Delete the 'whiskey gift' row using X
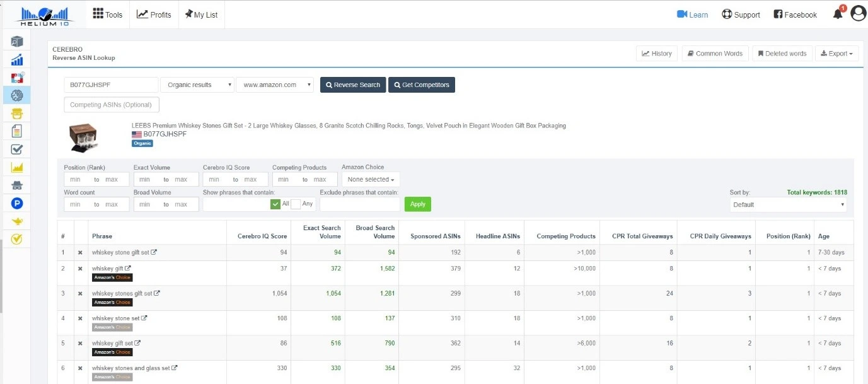868x384 pixels. (80, 269)
